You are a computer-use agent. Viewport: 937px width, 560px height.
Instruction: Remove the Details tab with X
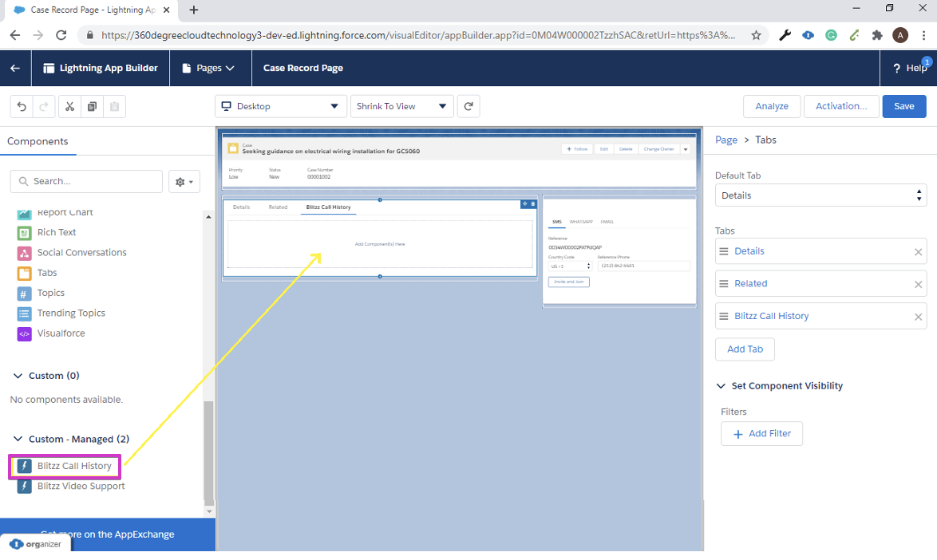click(x=918, y=252)
